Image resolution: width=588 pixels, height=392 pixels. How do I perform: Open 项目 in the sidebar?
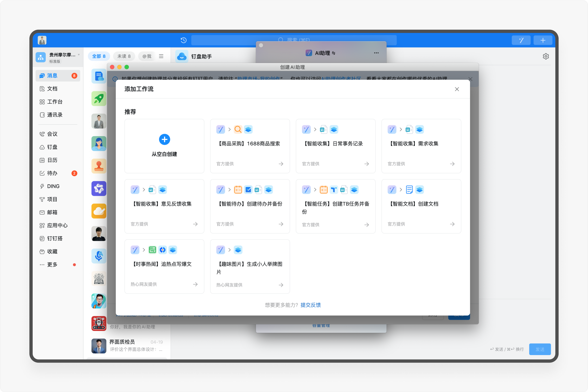pyautogui.click(x=58, y=199)
